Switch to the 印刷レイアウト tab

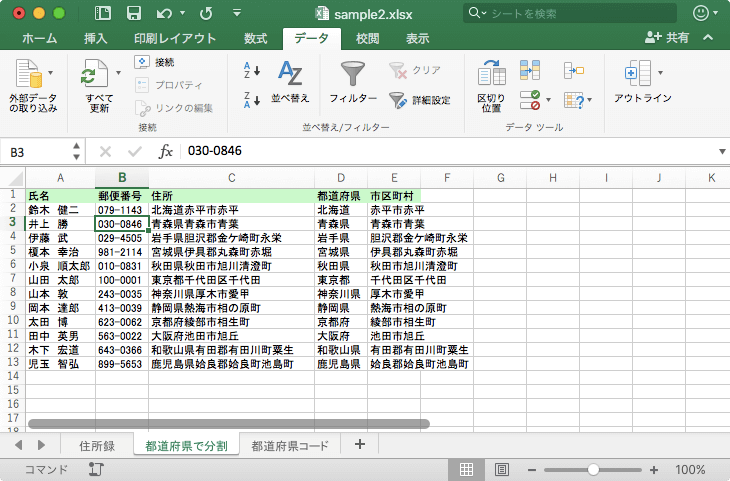[x=175, y=38]
